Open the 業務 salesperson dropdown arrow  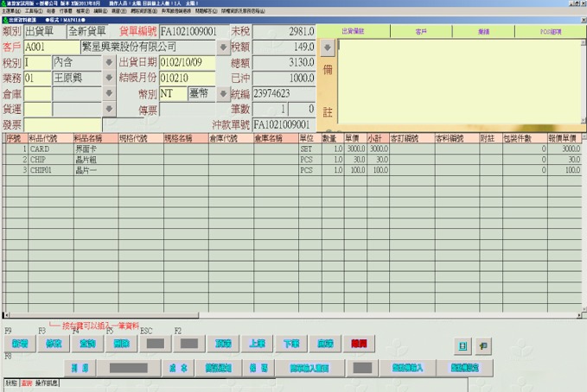coord(108,78)
